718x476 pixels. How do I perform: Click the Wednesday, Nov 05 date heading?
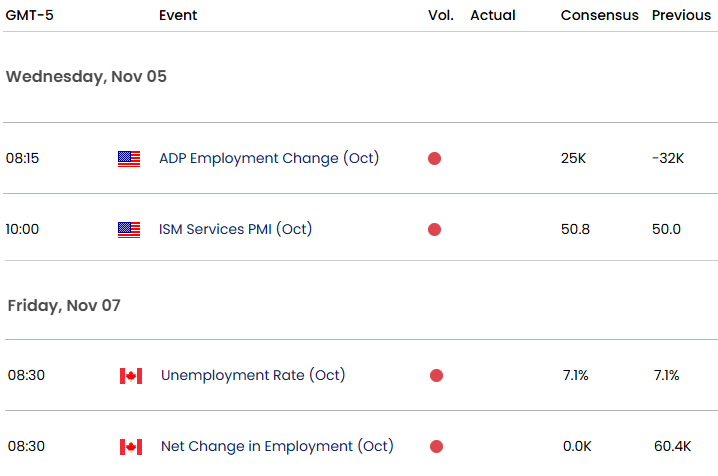[x=86, y=77]
